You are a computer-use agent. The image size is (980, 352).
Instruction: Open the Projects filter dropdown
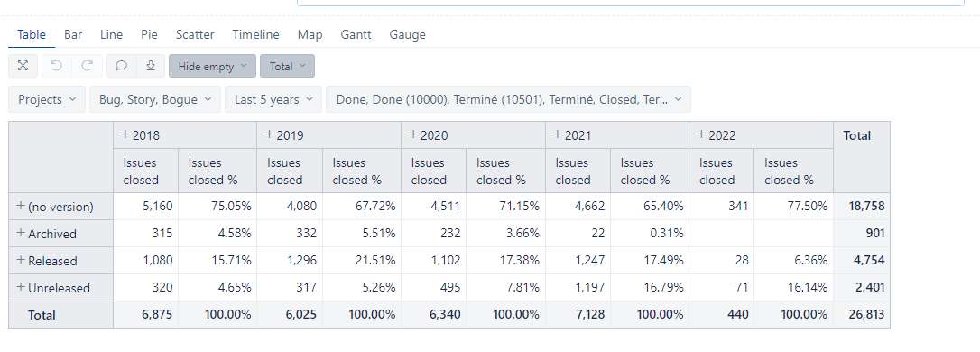click(47, 99)
